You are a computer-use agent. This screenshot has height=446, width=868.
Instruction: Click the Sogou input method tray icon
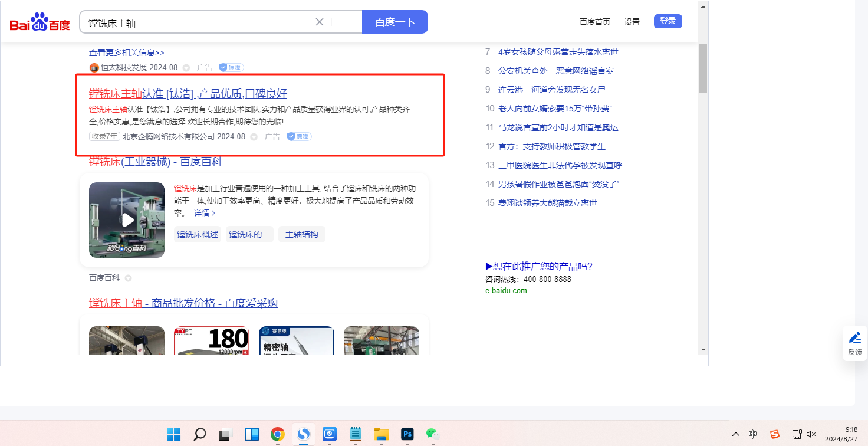775,434
